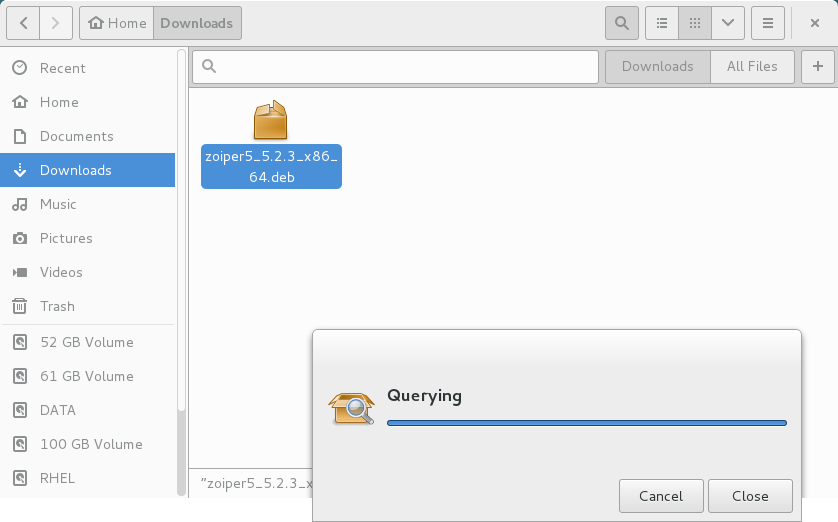
Task: Click Home in the path bar
Action: (x=117, y=22)
